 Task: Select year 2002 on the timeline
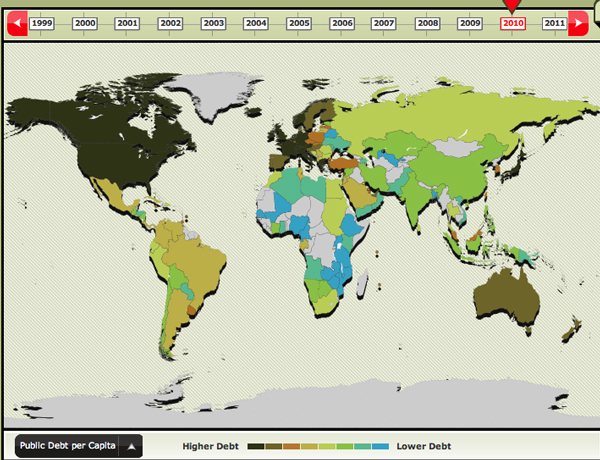(x=170, y=23)
